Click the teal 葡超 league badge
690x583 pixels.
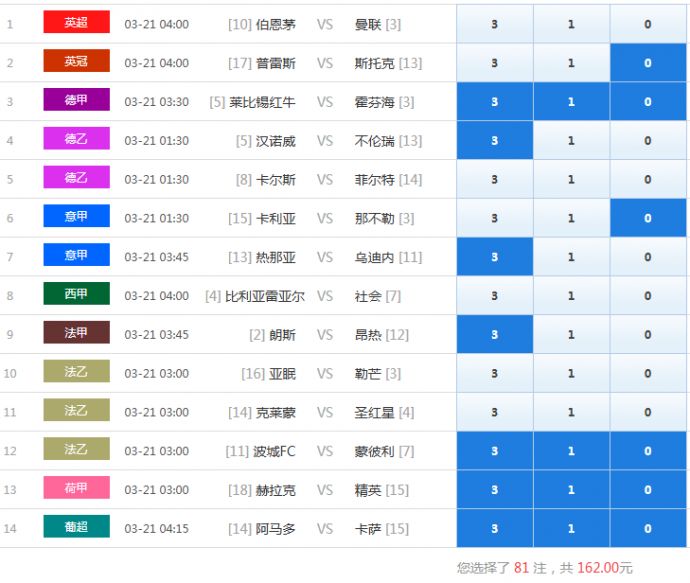coord(76,527)
